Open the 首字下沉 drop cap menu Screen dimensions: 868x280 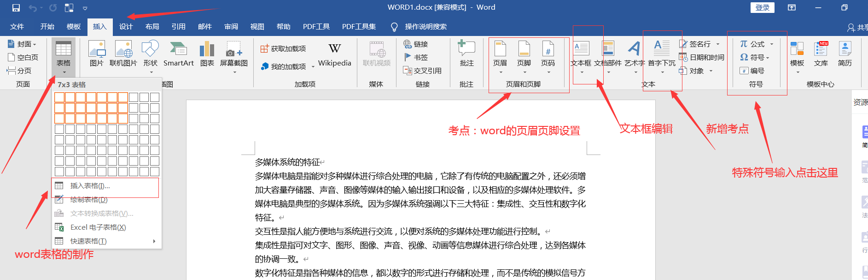(x=662, y=56)
